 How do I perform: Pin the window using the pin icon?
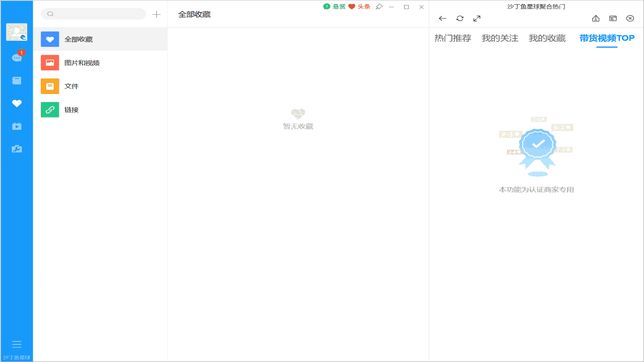379,8
